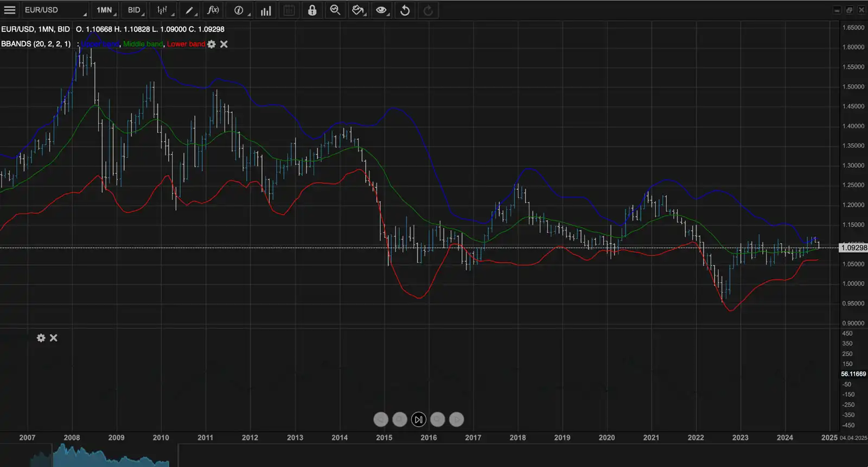Open lower indicator panel settings gear
868x467 pixels.
point(41,338)
